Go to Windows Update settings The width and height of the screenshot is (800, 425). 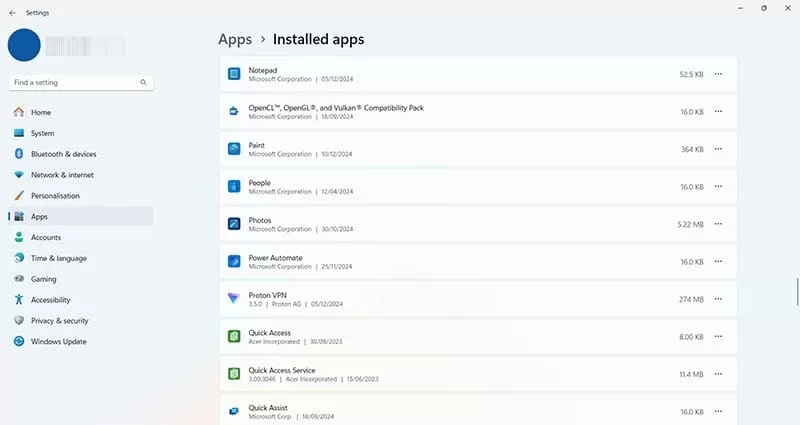click(58, 342)
